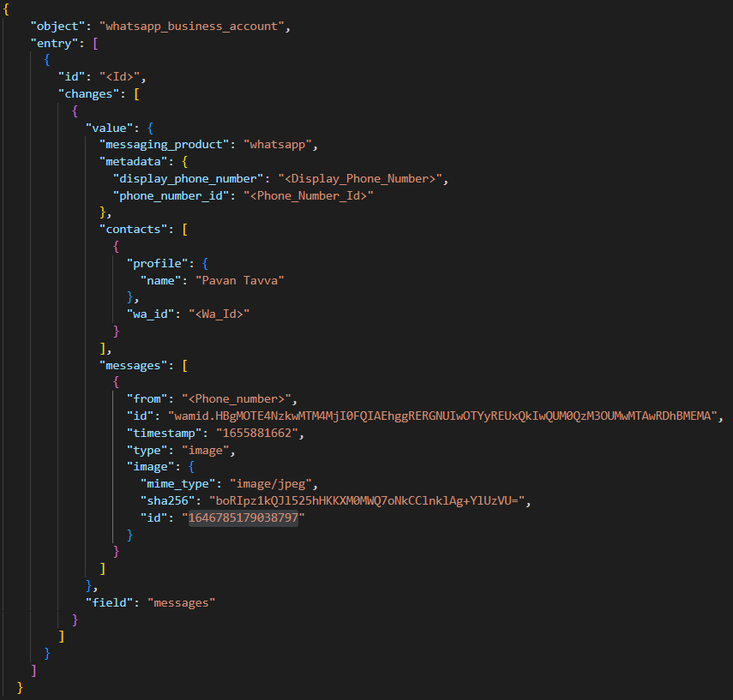Click the "object" key text
Screen dimensions: 733x700
tap(58, 27)
